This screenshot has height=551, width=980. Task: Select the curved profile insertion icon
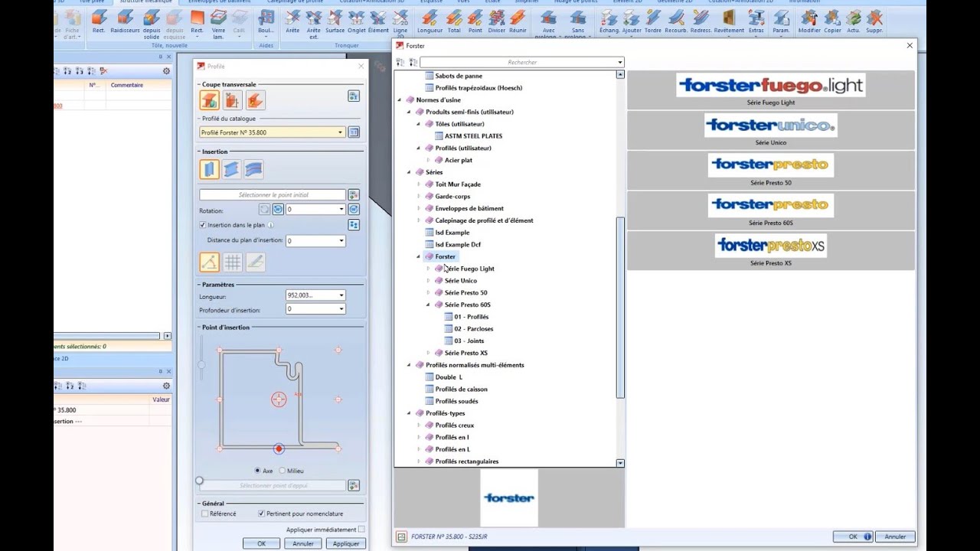click(253, 169)
